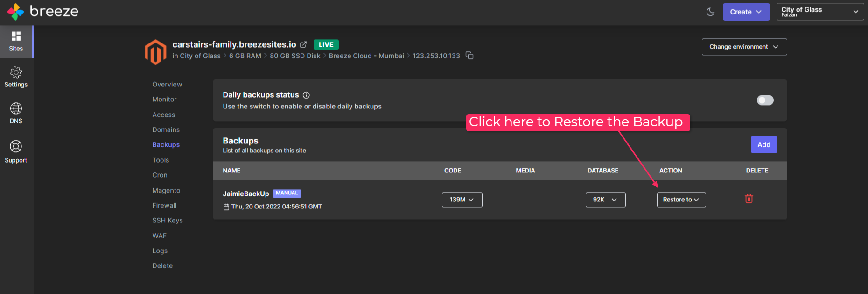
Task: Click 'in City of Glass' breadcrumb
Action: click(196, 56)
